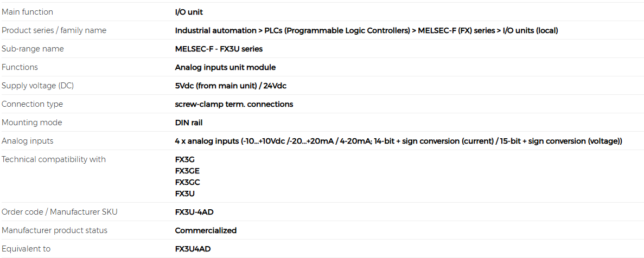Select FX3GC in the compatibility list
The width and height of the screenshot is (644, 258).
click(x=188, y=182)
